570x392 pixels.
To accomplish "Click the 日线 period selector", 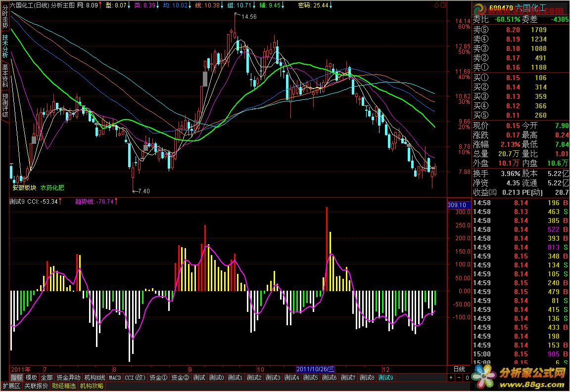I will click(459, 369).
